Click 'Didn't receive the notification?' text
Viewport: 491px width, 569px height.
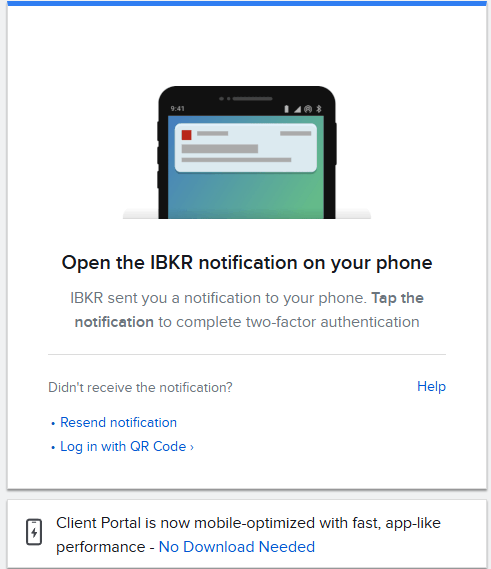point(140,388)
